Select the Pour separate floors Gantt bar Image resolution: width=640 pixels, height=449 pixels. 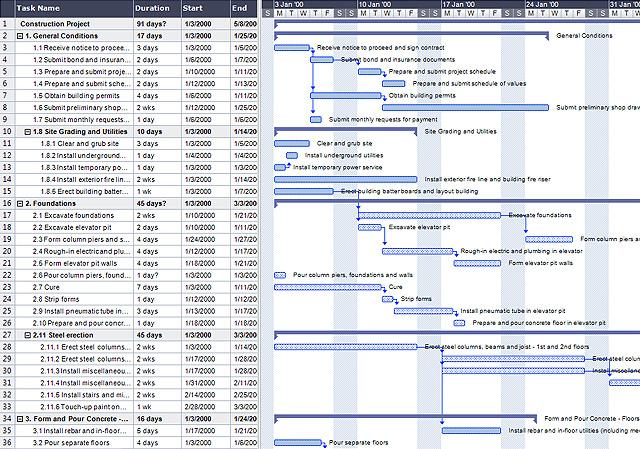pyautogui.click(x=298, y=442)
